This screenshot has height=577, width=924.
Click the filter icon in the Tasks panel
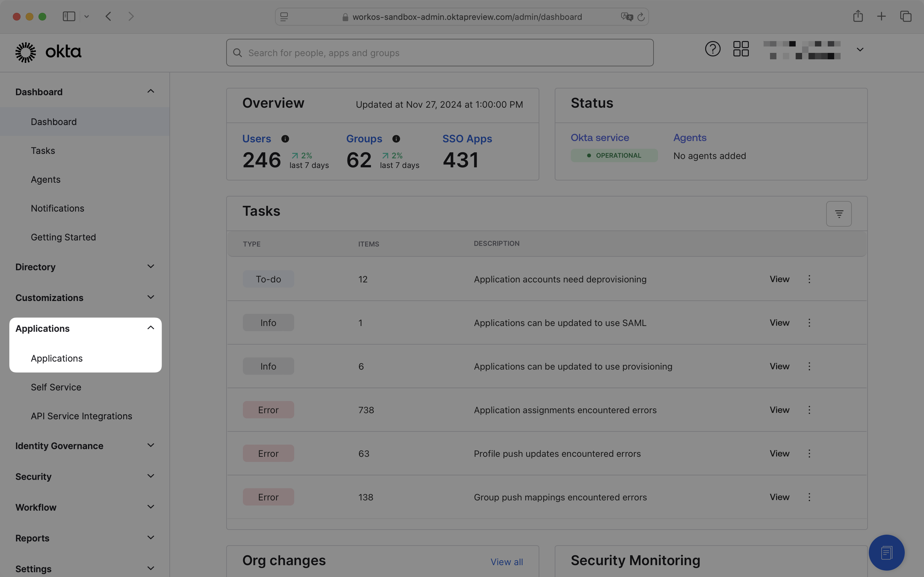838,214
